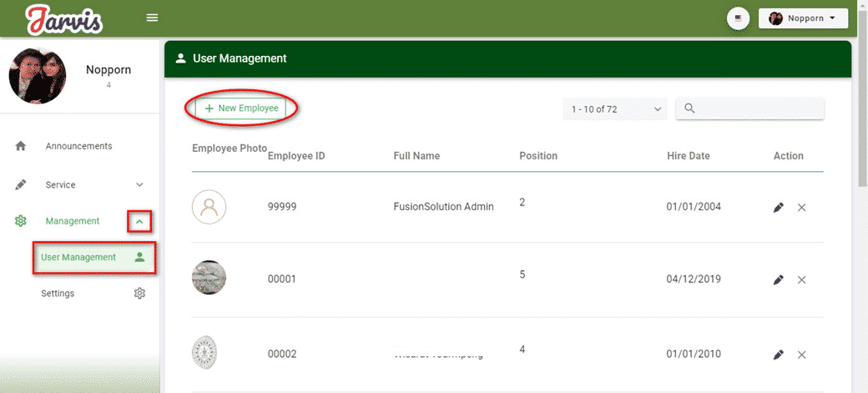Go to Announcements in sidebar
The height and width of the screenshot is (393, 868).
tap(78, 146)
